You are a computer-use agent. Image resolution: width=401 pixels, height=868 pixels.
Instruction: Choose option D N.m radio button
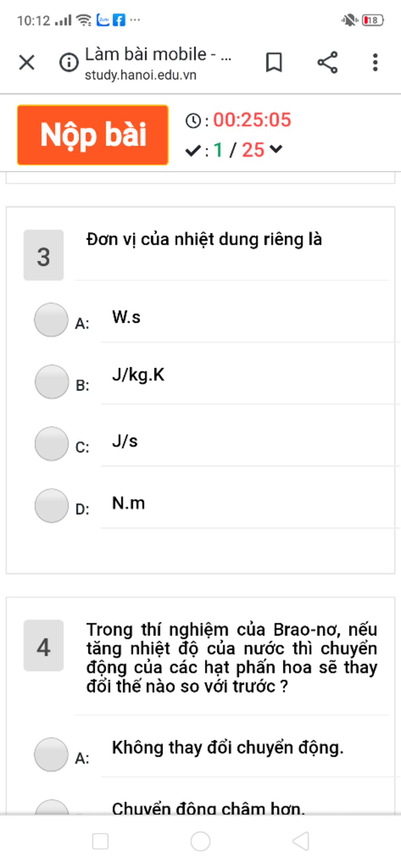click(52, 505)
